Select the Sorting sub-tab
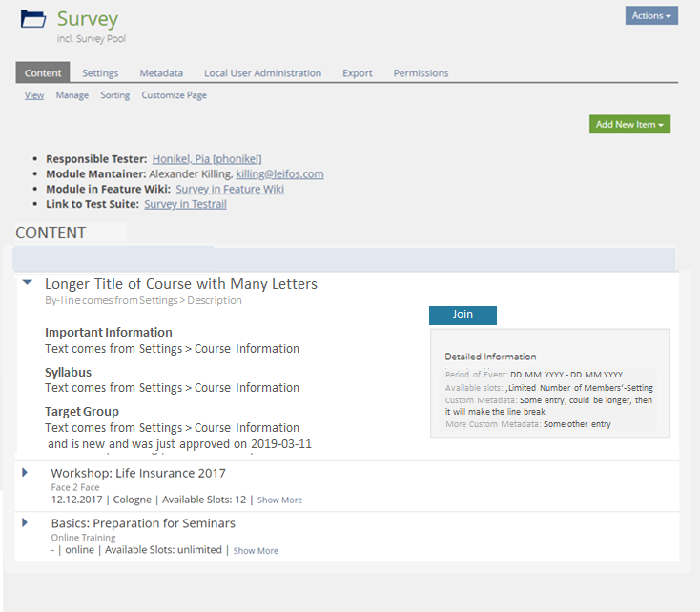Image resolution: width=700 pixels, height=612 pixels. click(x=114, y=95)
